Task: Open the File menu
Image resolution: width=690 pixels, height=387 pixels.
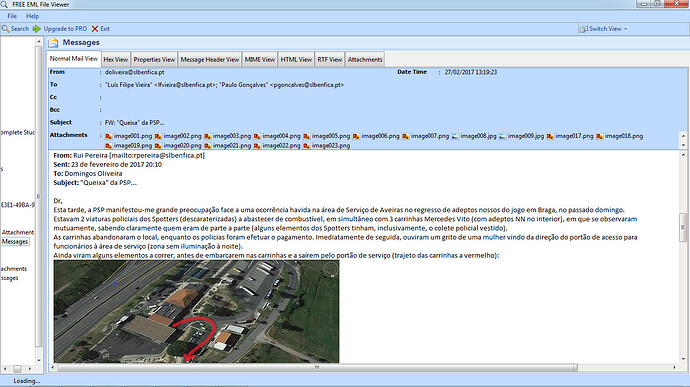Action: coord(12,16)
